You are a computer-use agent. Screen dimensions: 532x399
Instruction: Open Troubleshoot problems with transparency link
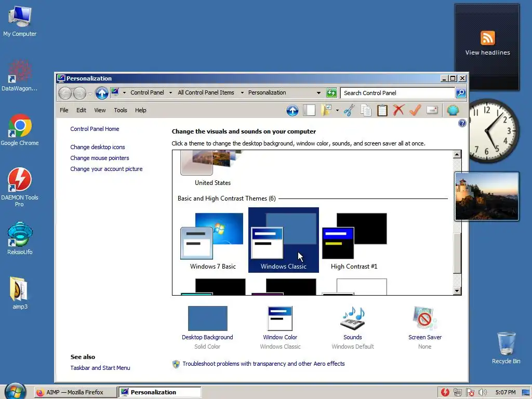point(263,364)
